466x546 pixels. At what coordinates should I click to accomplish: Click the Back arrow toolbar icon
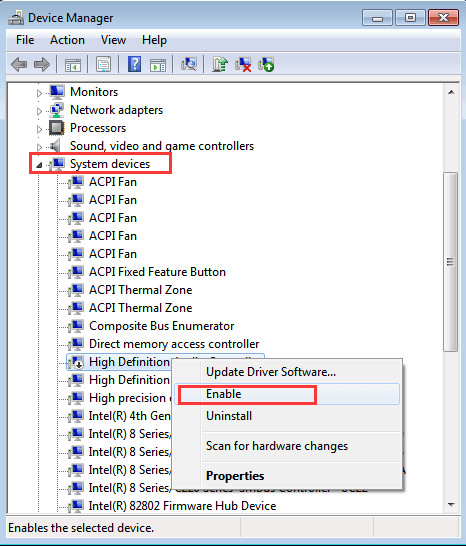pos(19,64)
